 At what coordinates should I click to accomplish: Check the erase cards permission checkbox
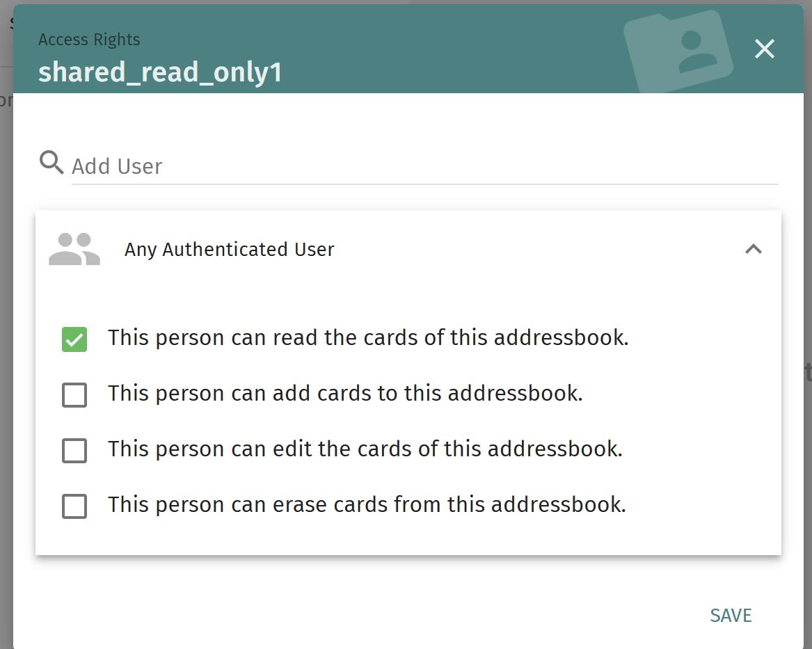coord(74,506)
